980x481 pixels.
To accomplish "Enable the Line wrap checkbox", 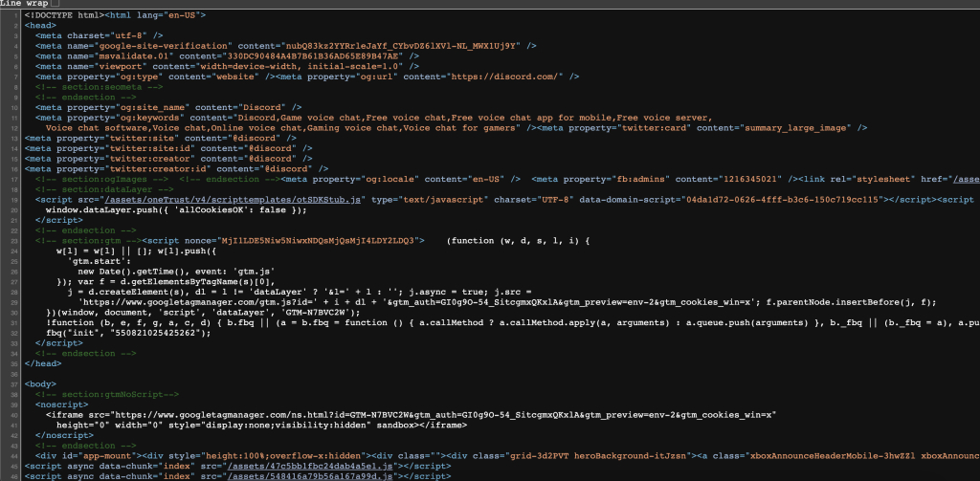I will 55,5.
